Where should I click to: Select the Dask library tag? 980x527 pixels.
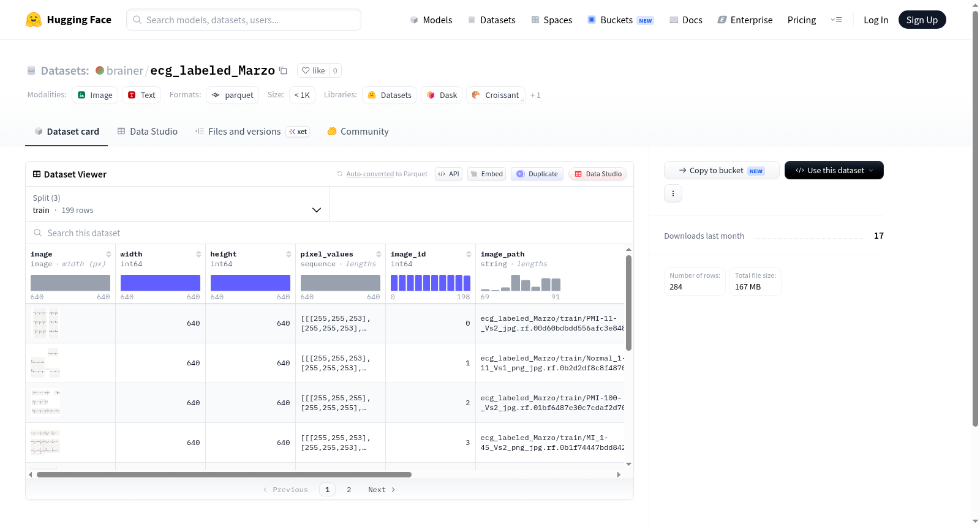(442, 95)
